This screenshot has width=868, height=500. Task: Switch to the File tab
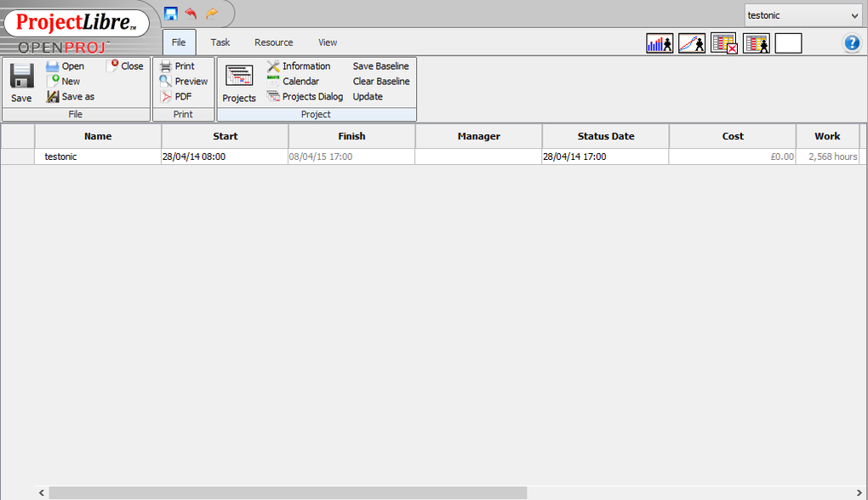pyautogui.click(x=179, y=42)
